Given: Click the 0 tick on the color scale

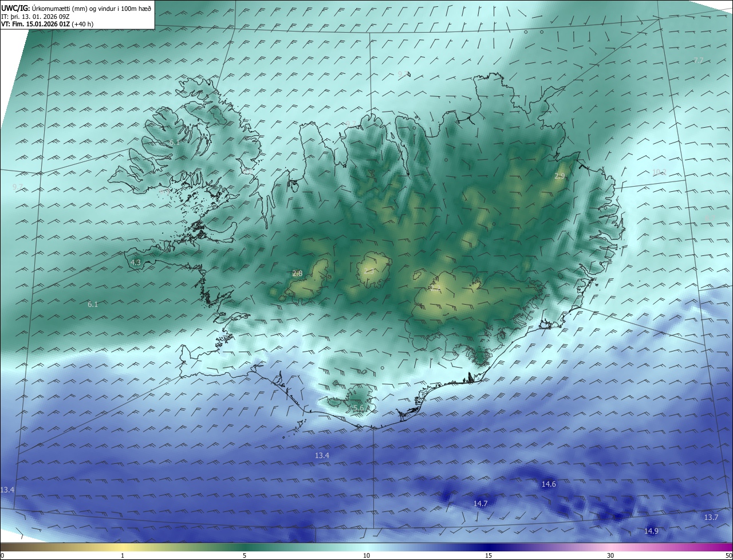Looking at the screenshot, I should [2, 555].
